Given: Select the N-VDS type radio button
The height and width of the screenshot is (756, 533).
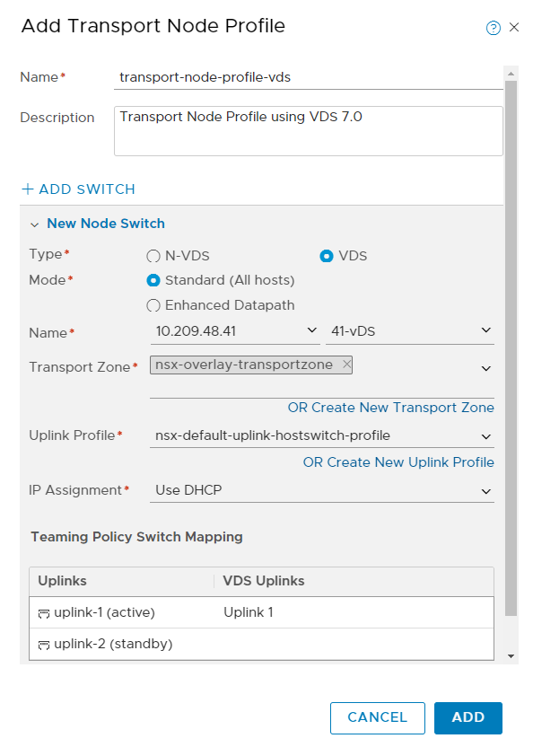Looking at the screenshot, I should [x=153, y=256].
